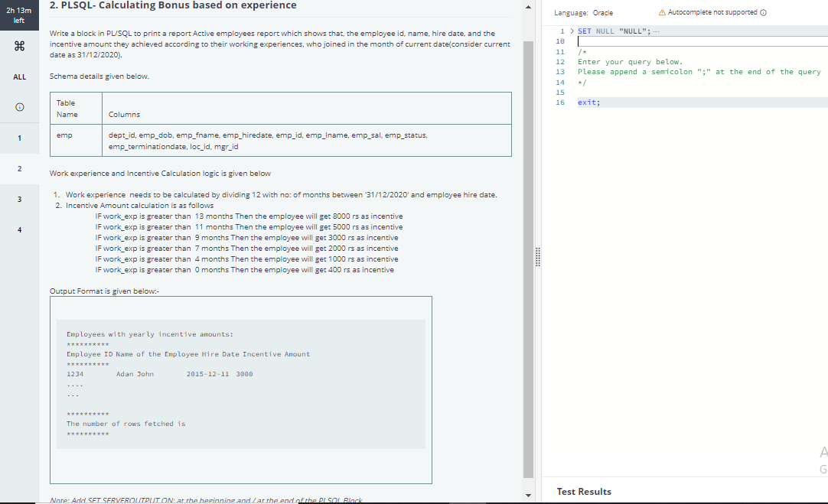828x504 pixels.
Task: Open question 3
Action: click(19, 199)
